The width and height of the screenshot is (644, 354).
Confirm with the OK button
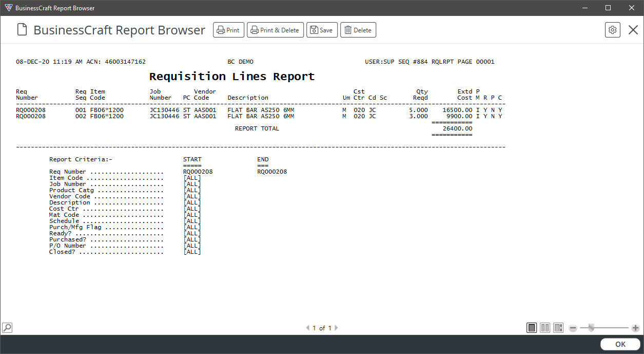tap(620, 344)
